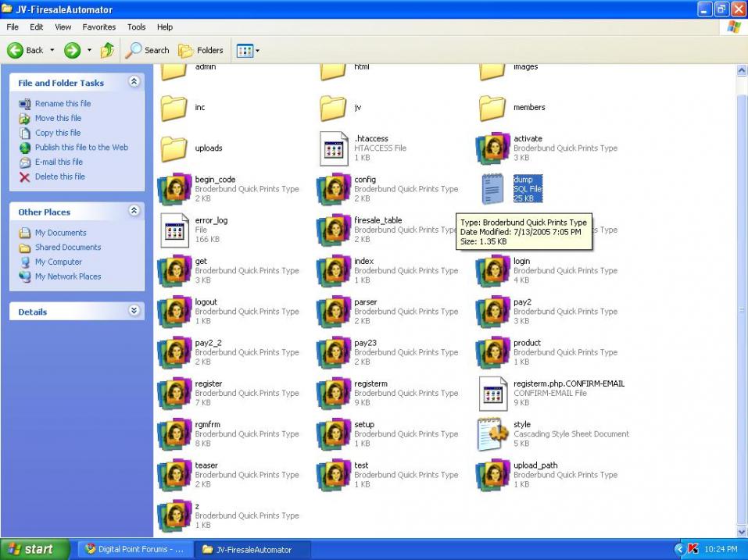
Task: Open the Favorites menu
Action: pos(98,27)
